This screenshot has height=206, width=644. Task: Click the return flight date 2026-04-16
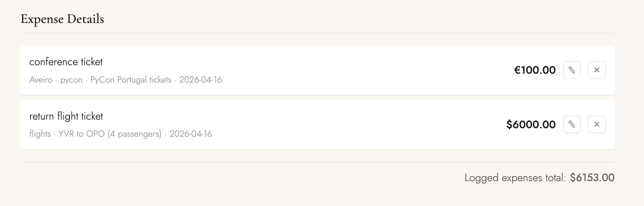[191, 134]
